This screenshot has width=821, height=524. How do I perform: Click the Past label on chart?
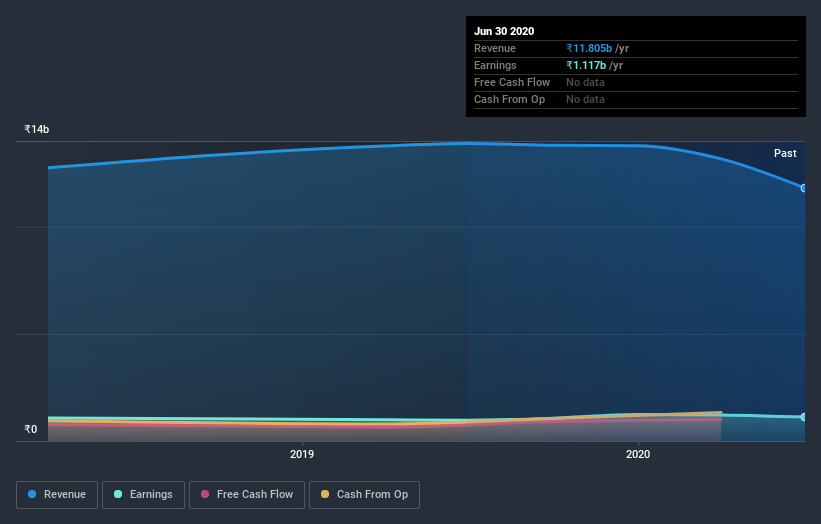785,153
